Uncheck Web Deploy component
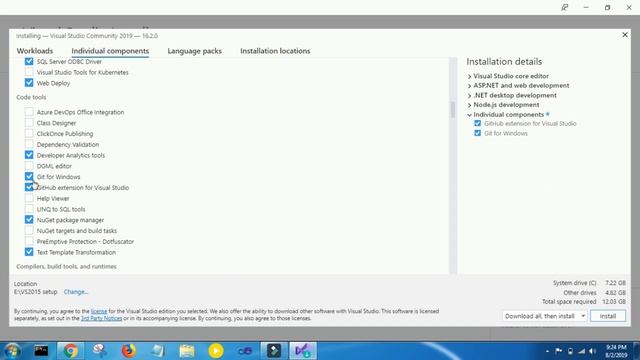This screenshot has width=640, height=360. tap(29, 83)
